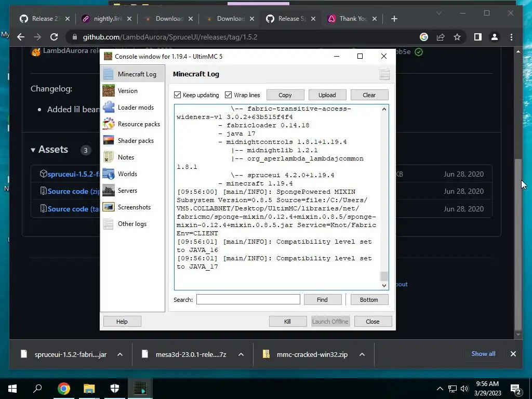Click the Chrome address bar URL

point(170,37)
